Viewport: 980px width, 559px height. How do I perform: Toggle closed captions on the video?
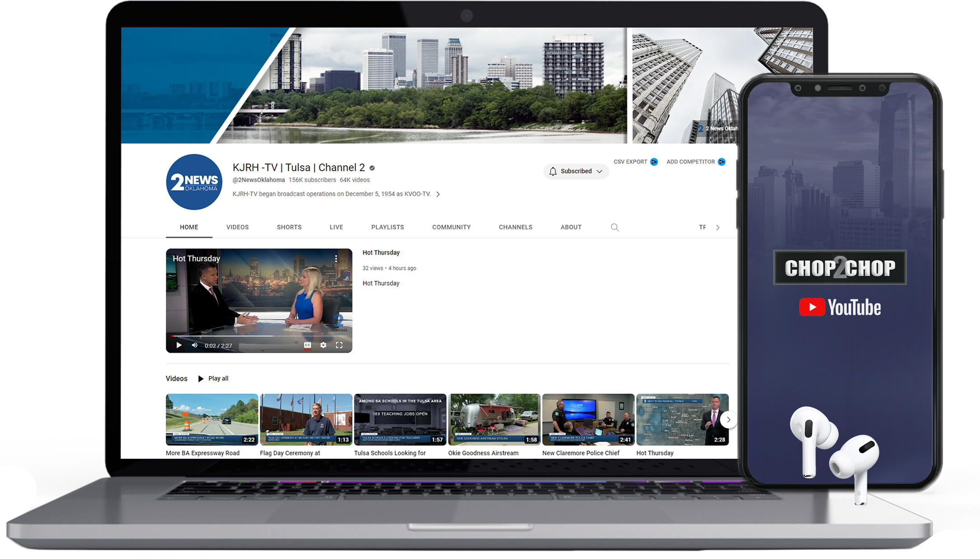(307, 345)
